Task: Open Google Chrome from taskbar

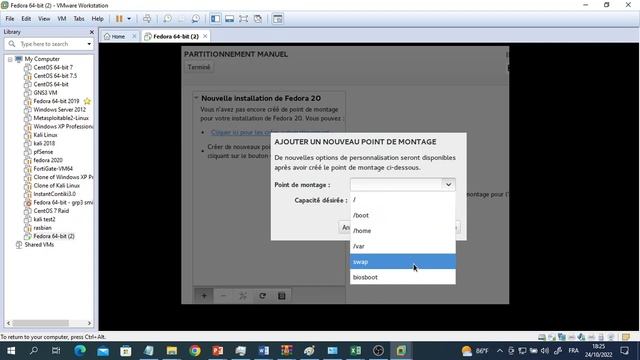Action: coord(195,351)
